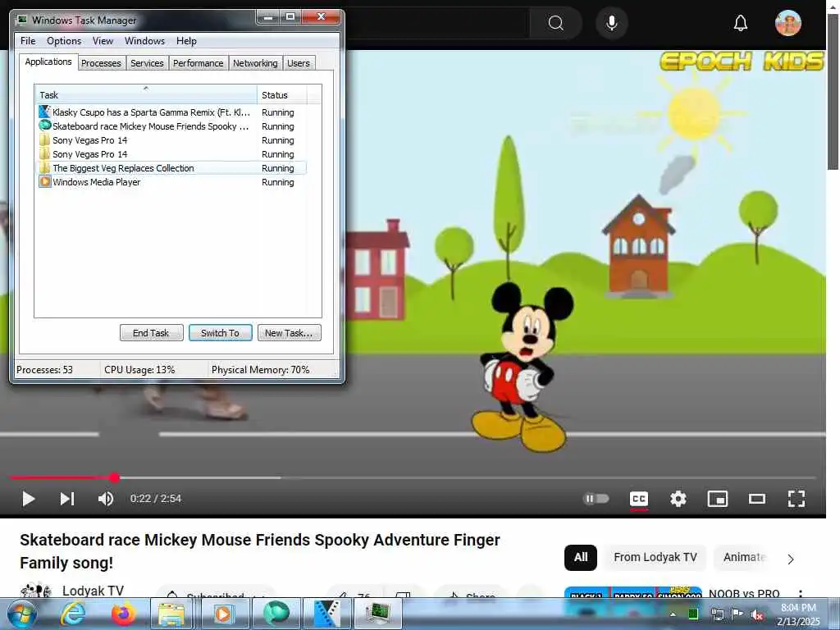Viewport: 840px width, 630px height.
Task: Switch to the green globe browser taskbar icon
Action: (x=276, y=614)
